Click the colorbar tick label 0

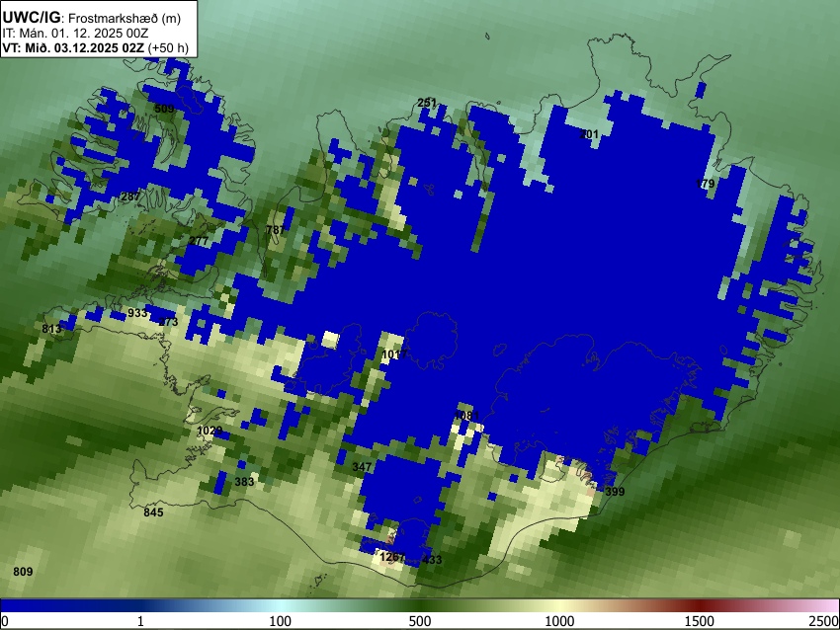click(x=5, y=621)
